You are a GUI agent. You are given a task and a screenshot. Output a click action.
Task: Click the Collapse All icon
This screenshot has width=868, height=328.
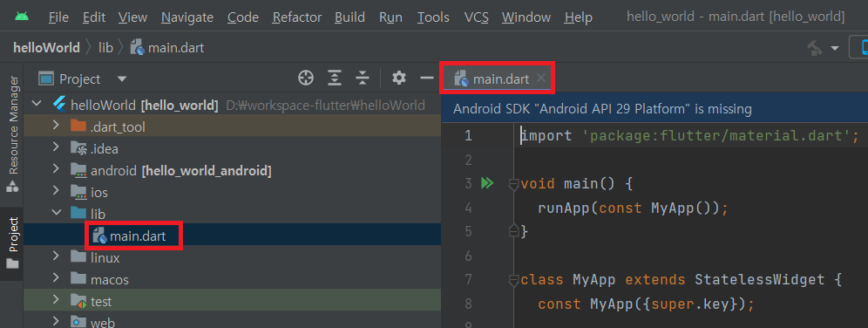(362, 79)
